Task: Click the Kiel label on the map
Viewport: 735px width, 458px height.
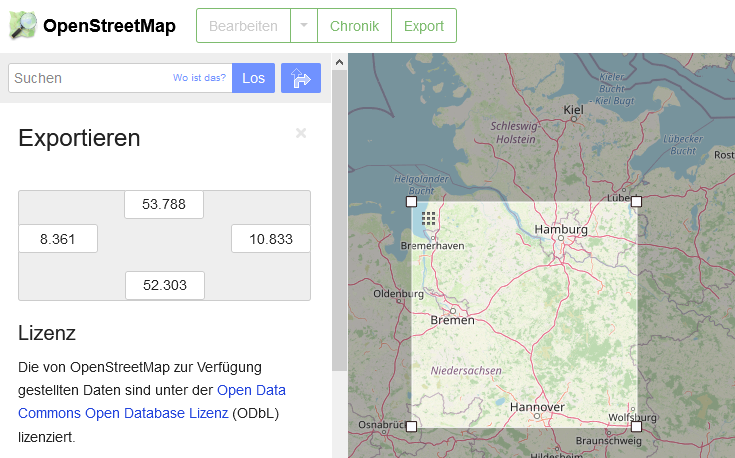Action: click(x=573, y=110)
